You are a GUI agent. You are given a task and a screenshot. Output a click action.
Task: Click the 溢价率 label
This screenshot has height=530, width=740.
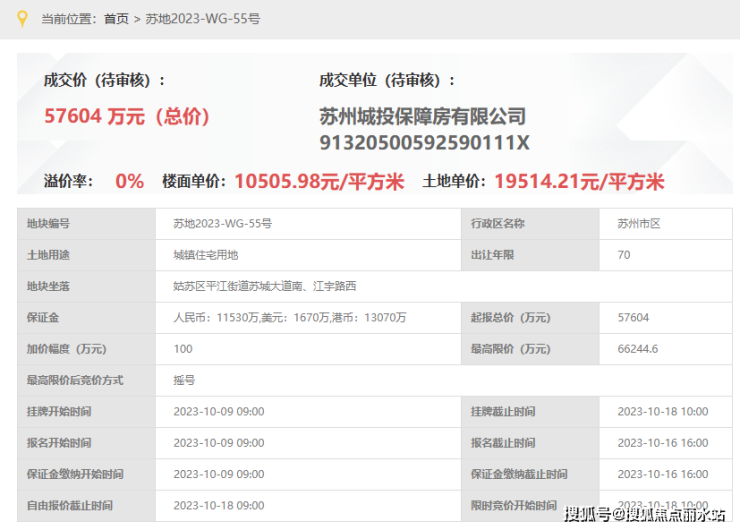[x=69, y=181]
